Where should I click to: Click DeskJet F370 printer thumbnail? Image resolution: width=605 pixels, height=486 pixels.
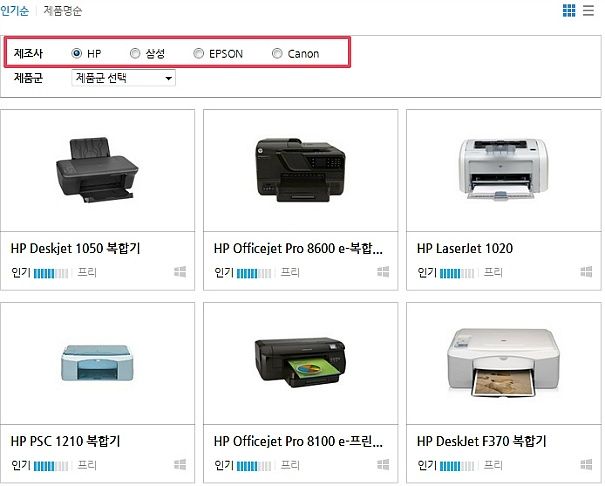[x=504, y=363]
